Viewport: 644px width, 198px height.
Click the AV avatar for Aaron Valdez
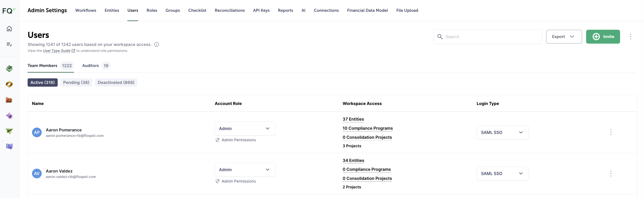click(x=37, y=173)
